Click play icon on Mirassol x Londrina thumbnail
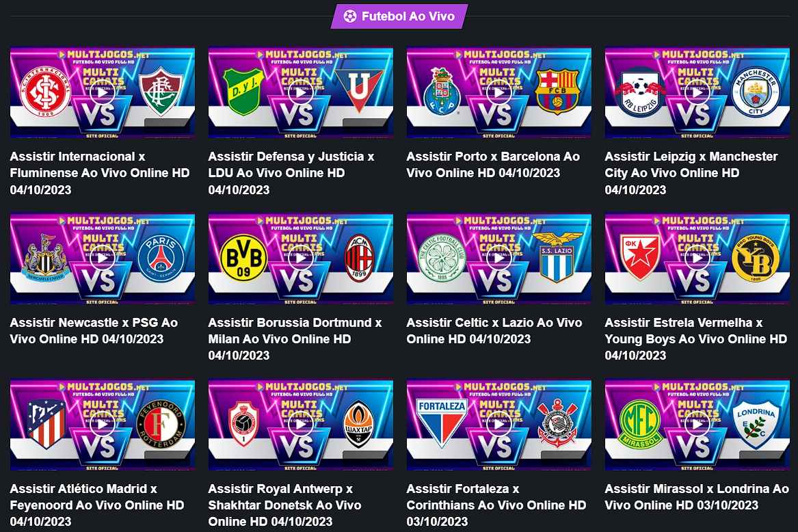Image resolution: width=798 pixels, height=532 pixels. tap(697, 424)
